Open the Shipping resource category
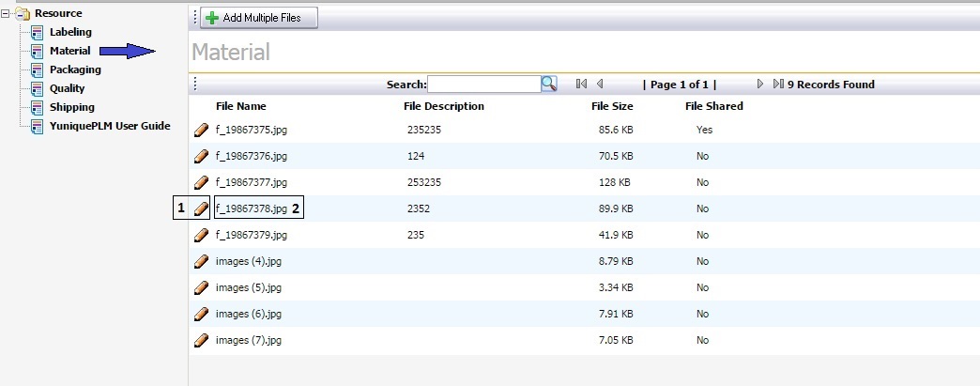980x386 pixels. pyautogui.click(x=71, y=107)
